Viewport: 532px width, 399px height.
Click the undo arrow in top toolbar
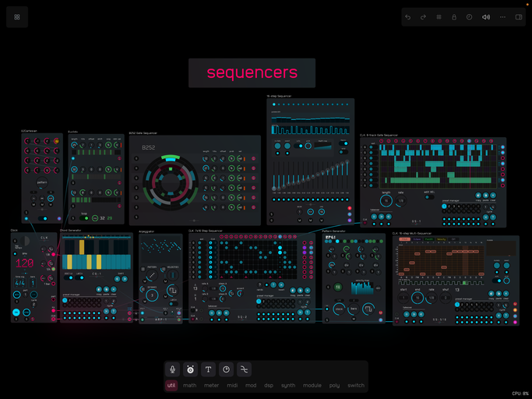[407, 17]
